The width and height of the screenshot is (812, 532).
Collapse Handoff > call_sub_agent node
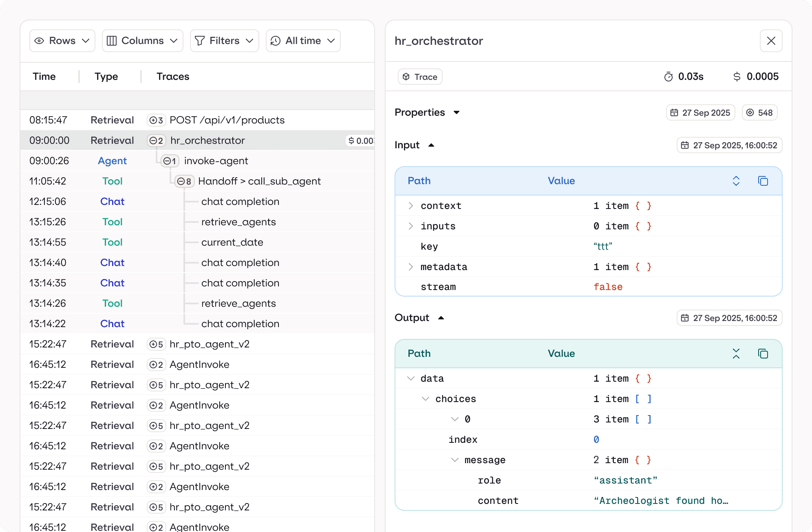pos(184,181)
